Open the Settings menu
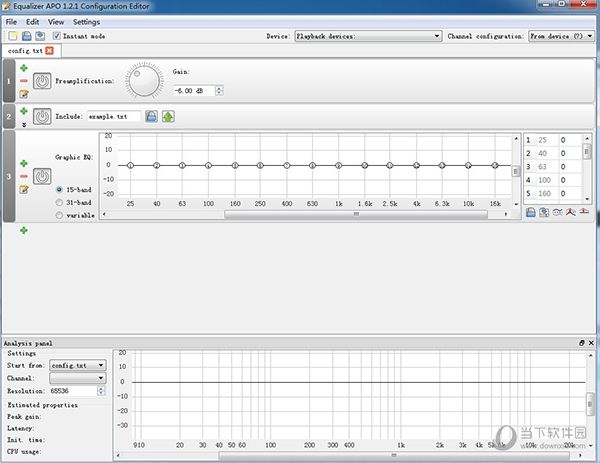The height and width of the screenshot is (463, 600). click(x=86, y=22)
